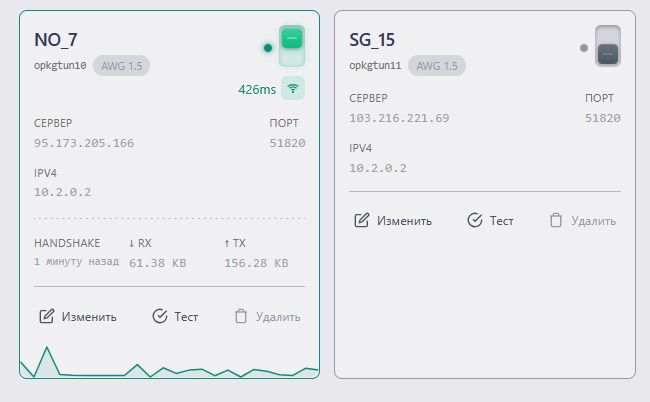Click the gray status dot on SG_15

click(x=584, y=47)
